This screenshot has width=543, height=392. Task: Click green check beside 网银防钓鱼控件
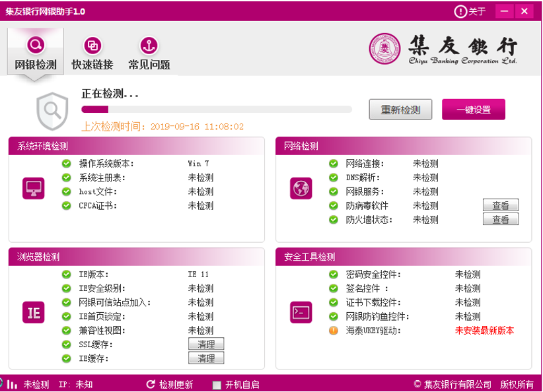pos(334,316)
